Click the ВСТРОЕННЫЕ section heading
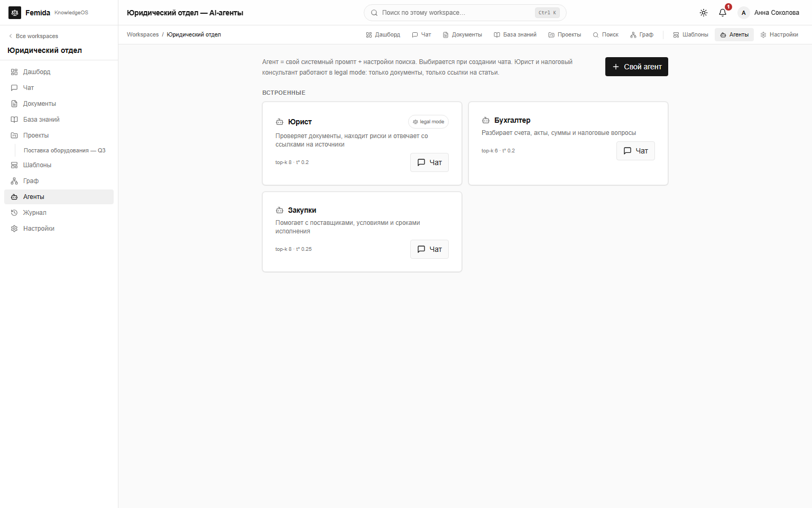This screenshot has height=508, width=812. tap(284, 93)
